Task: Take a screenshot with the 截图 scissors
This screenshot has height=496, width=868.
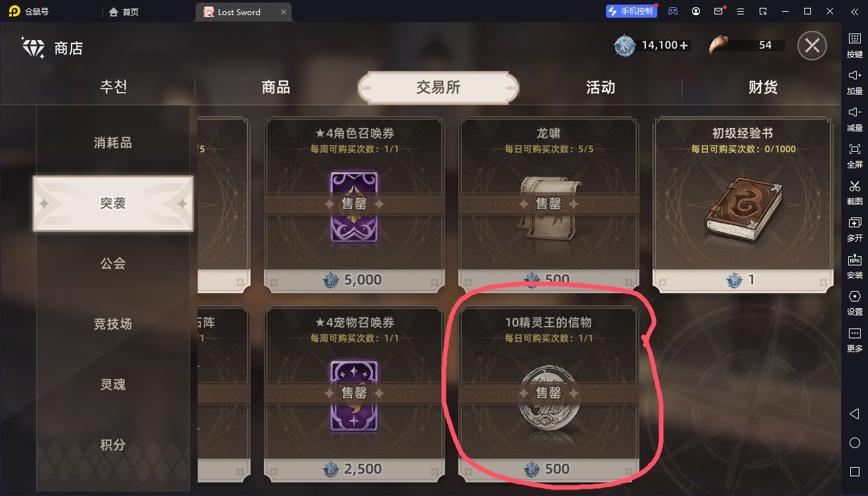Action: click(854, 192)
